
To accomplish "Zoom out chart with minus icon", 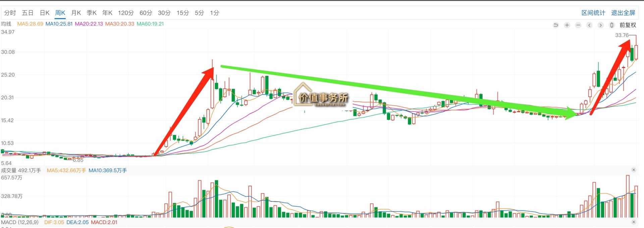I will [578, 25].
